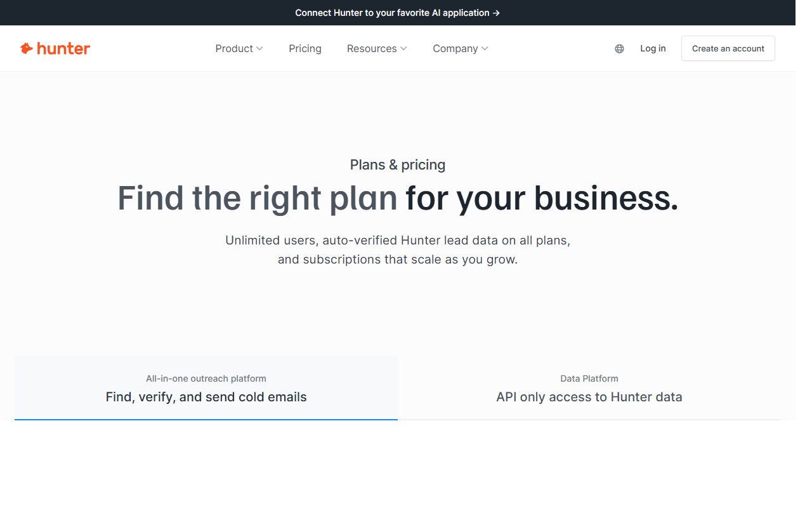Click the Hunter logo in the header
The image size is (812, 508).
[55, 48]
